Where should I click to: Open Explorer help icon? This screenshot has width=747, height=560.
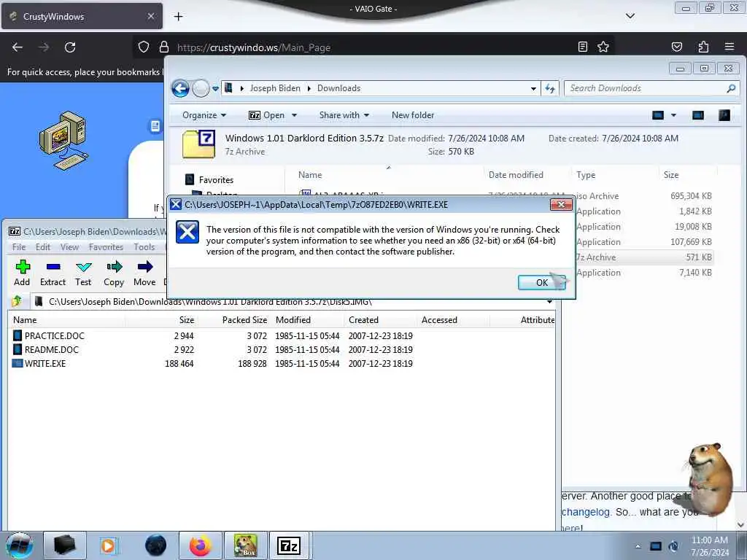[724, 115]
